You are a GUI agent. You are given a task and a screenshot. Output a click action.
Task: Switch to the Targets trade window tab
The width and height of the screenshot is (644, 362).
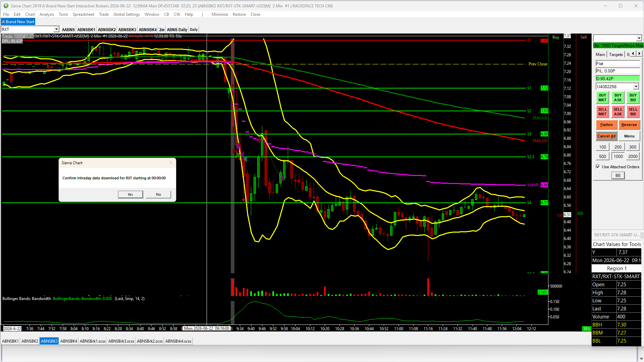616,54
